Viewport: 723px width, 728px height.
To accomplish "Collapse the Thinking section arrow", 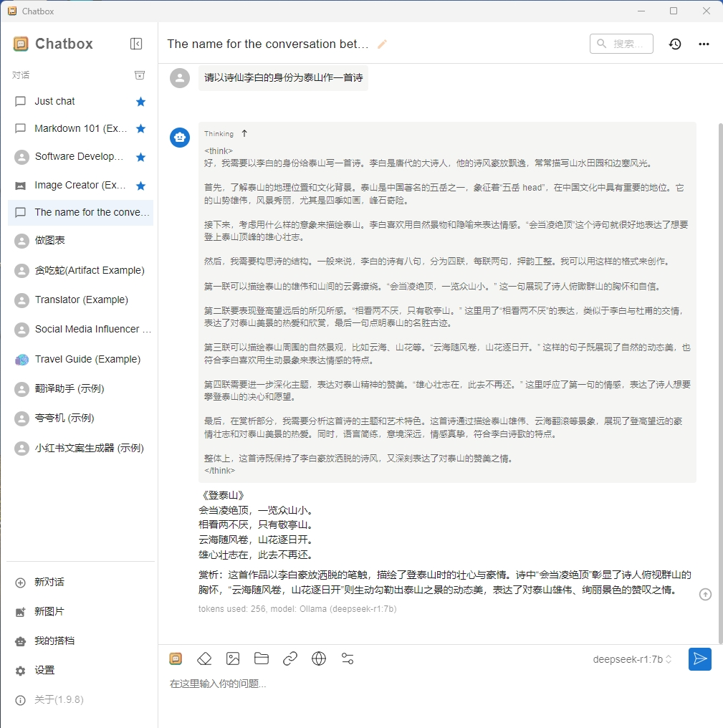I will pyautogui.click(x=244, y=134).
